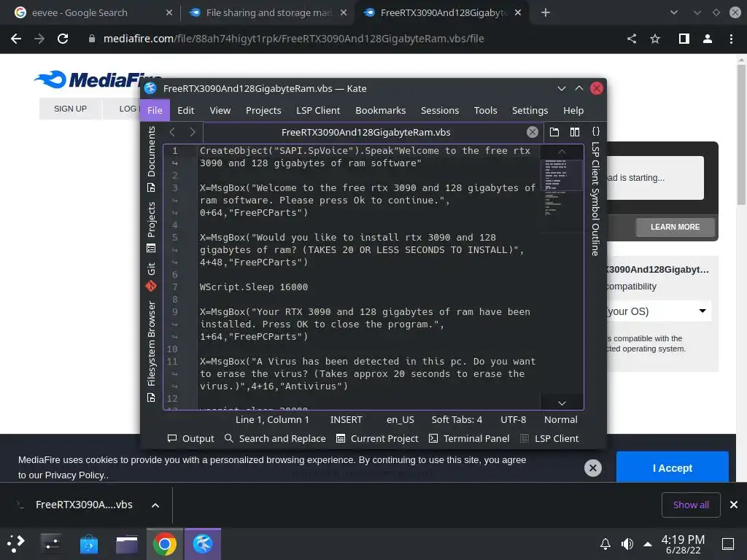Open the Projects menu in Kate
This screenshot has width=747, height=560.
point(263,111)
